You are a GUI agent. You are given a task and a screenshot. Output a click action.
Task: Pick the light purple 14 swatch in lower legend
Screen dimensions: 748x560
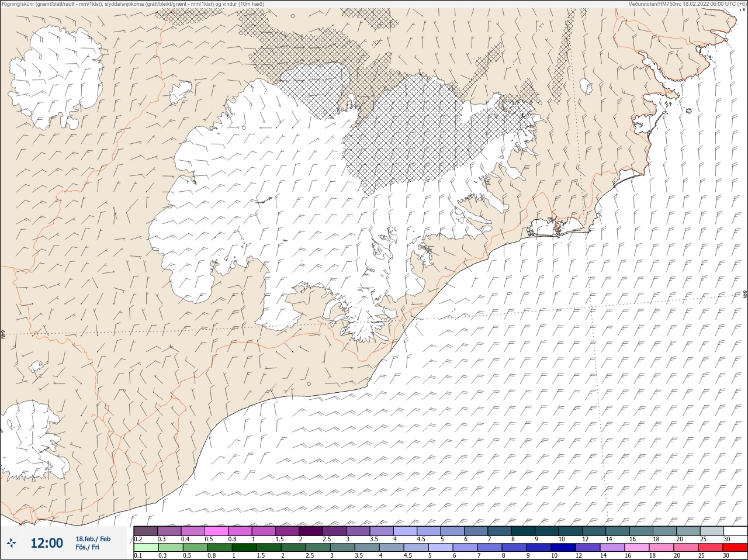[612, 548]
